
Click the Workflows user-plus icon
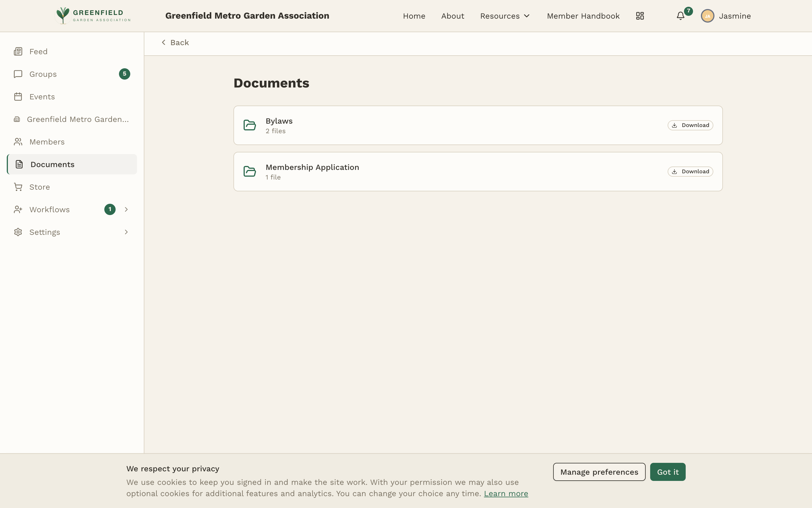click(18, 209)
